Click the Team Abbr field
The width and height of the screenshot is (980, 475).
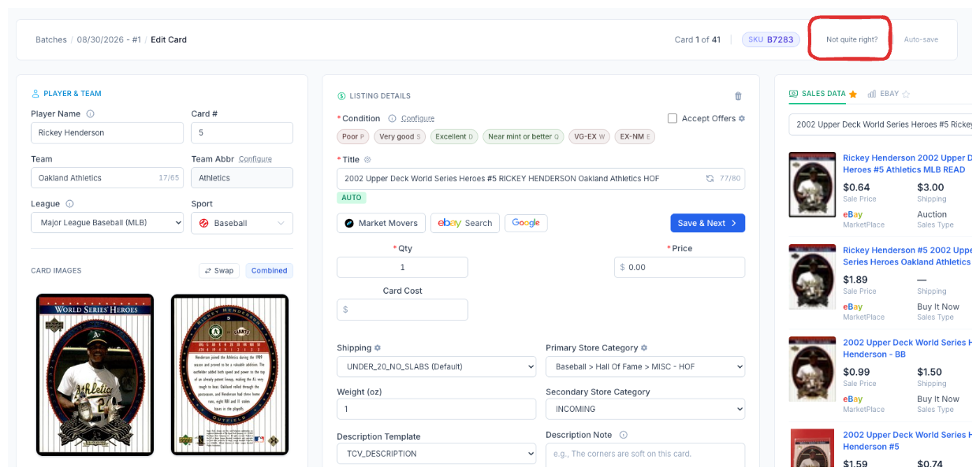(x=242, y=178)
